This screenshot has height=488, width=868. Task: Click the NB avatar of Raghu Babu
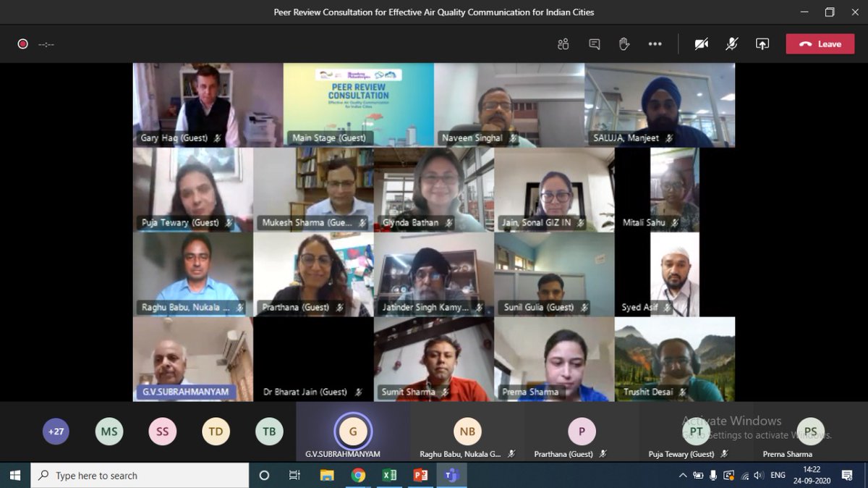pyautogui.click(x=467, y=432)
